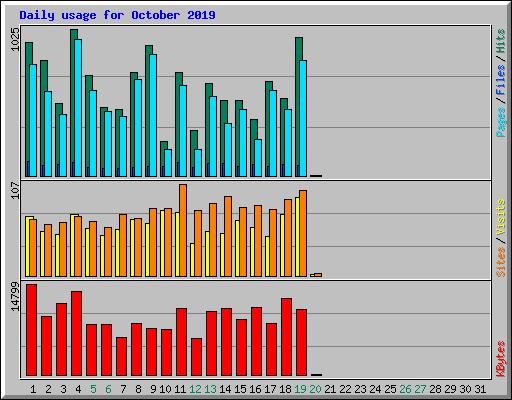Image resolution: width=512 pixels, height=400 pixels.
Task: Select weekend day 26 label
Action: (405, 389)
